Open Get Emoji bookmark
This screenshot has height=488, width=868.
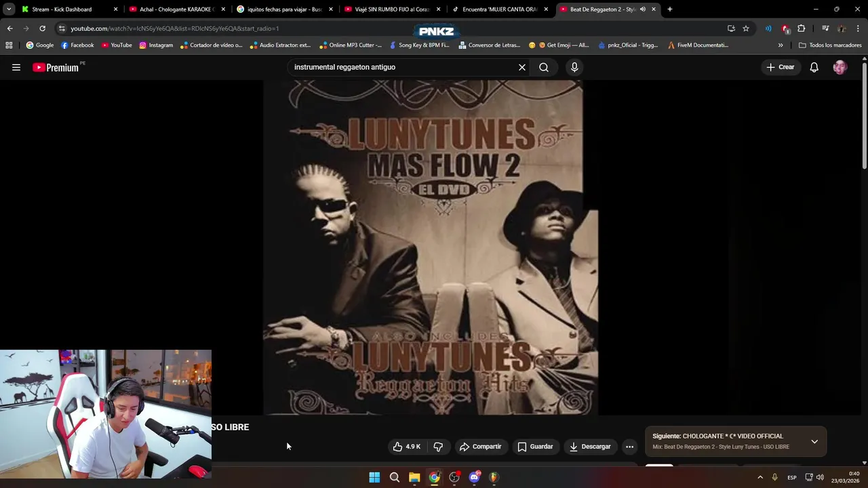[x=559, y=45]
